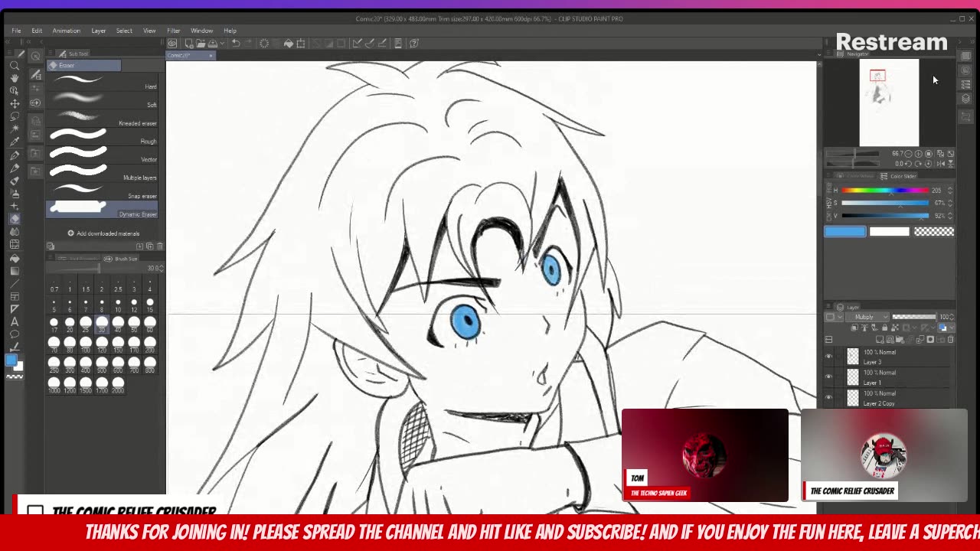Viewport: 980px width, 551px height.
Task: Open the Window menu
Action: pyautogui.click(x=201, y=31)
